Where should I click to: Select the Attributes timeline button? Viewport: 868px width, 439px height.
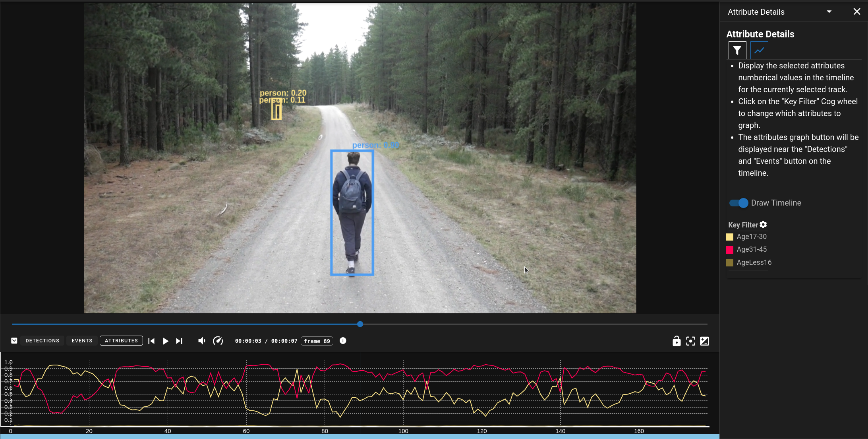(121, 341)
